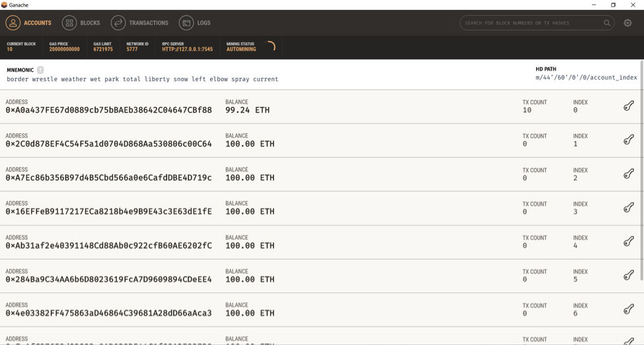
Task: Open the settings gear
Action: pyautogui.click(x=627, y=23)
